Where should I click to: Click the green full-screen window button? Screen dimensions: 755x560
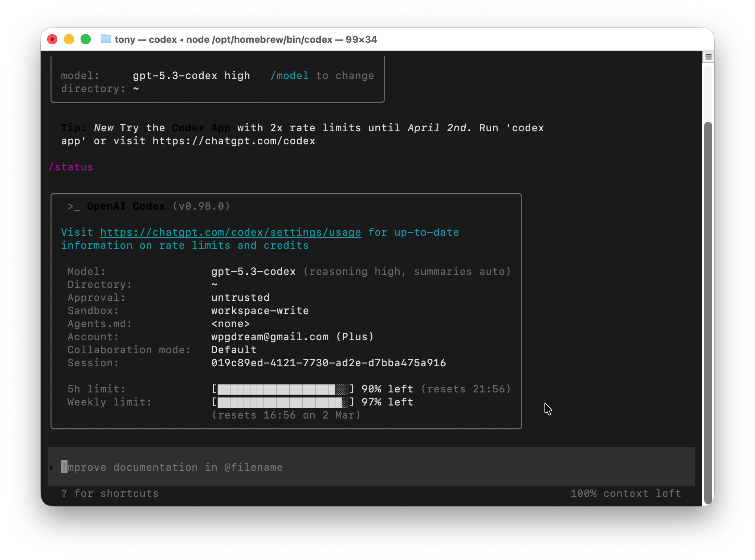point(86,39)
